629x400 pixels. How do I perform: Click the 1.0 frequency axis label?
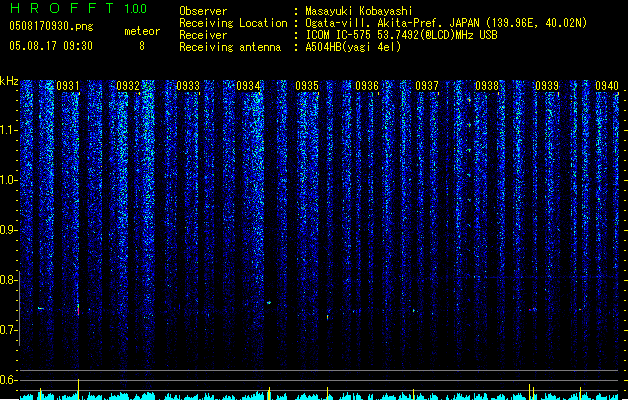[9, 181]
